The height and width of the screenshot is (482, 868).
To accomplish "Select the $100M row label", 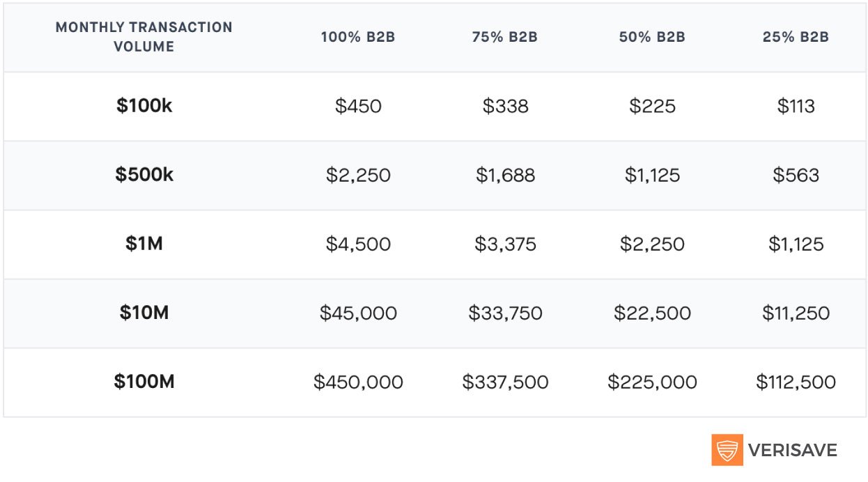I will pos(144,382).
